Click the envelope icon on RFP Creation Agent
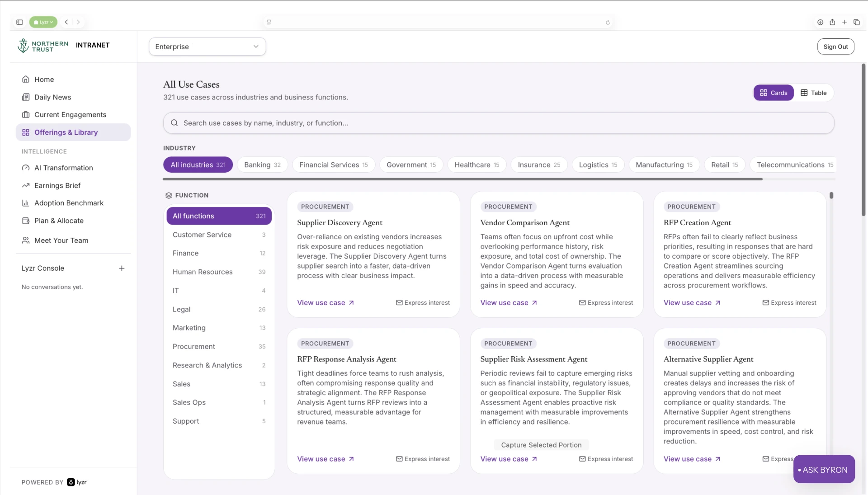 (x=766, y=303)
